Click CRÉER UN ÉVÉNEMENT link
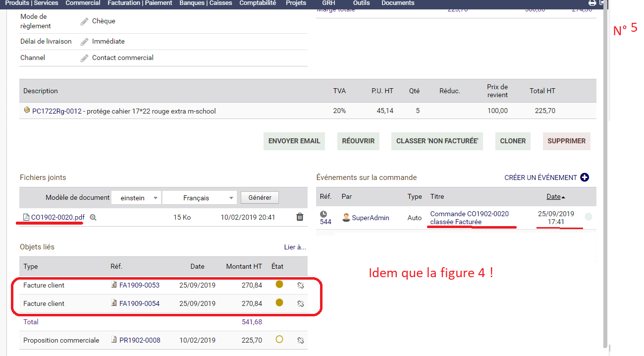This screenshot has height=356, width=644. click(540, 178)
